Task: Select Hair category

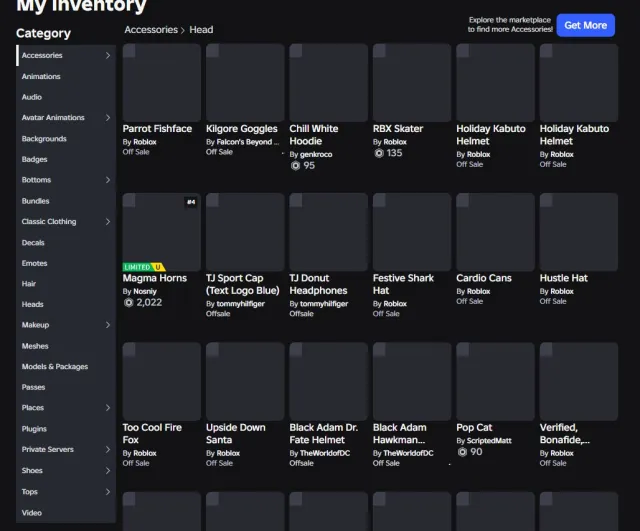Action: click(66, 284)
